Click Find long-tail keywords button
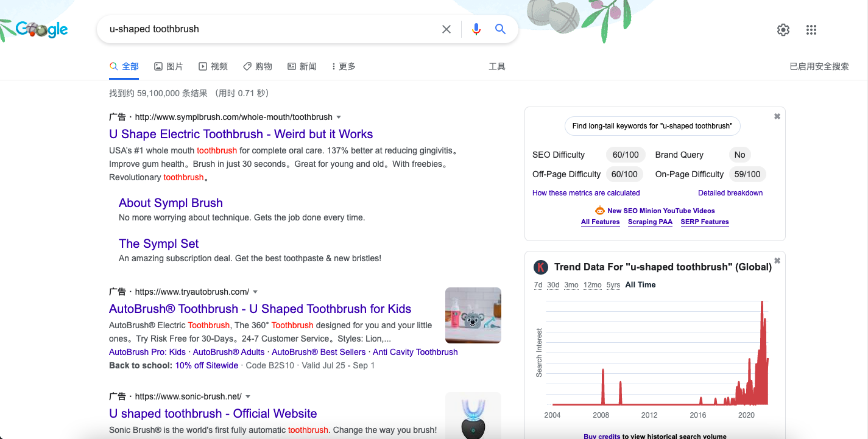Screen dimensions: 868x439 point(652,126)
